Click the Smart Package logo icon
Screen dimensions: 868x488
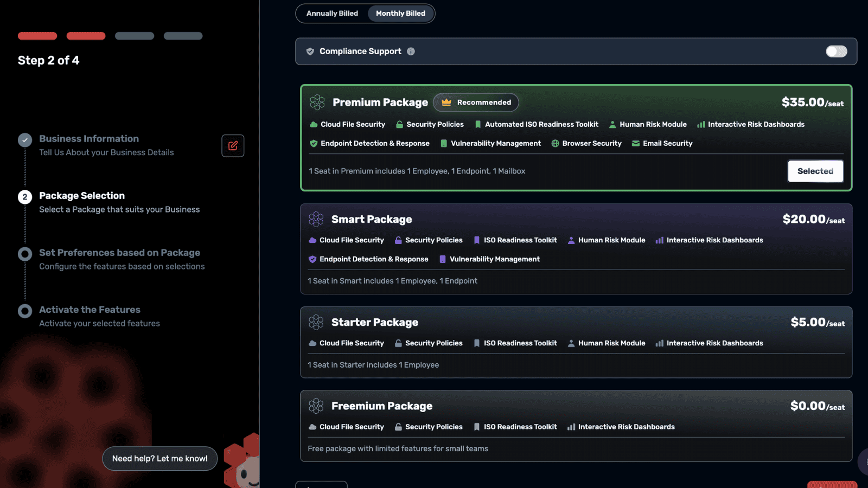pyautogui.click(x=316, y=219)
